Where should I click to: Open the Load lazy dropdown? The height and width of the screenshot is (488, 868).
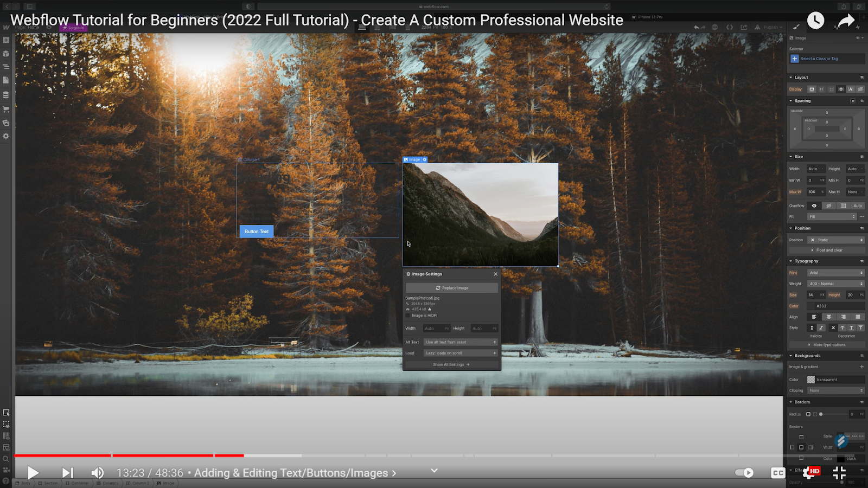pos(461,353)
